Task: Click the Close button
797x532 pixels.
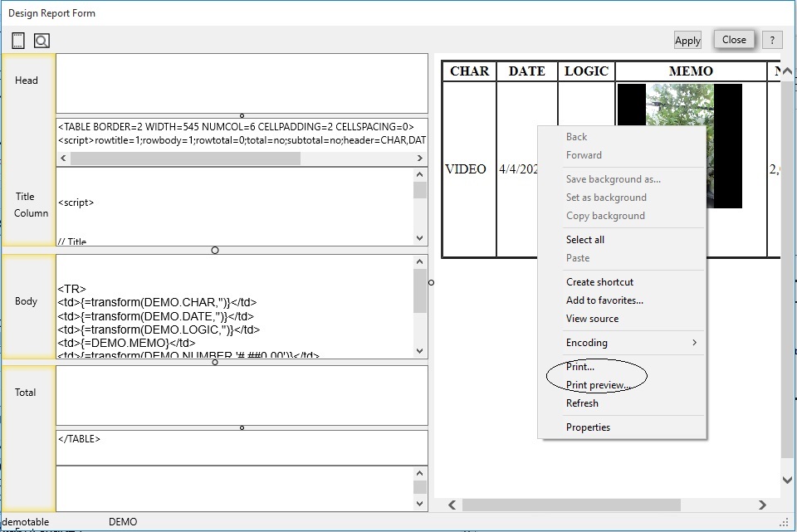Action: [734, 40]
